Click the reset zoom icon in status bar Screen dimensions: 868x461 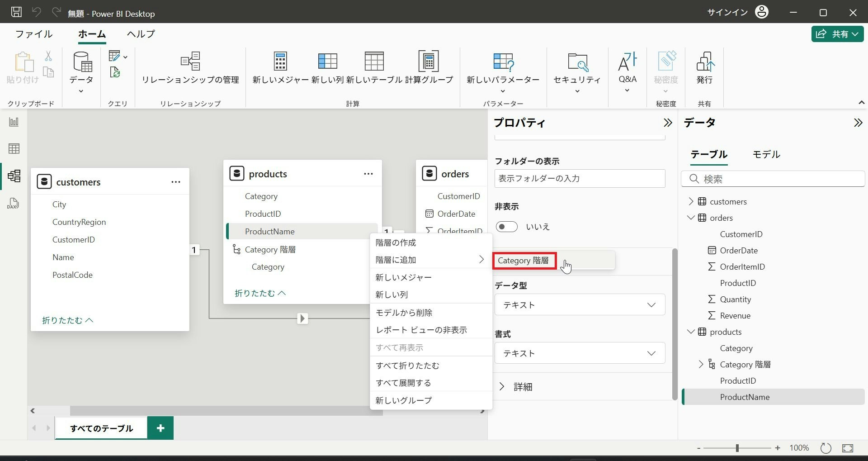tap(826, 448)
